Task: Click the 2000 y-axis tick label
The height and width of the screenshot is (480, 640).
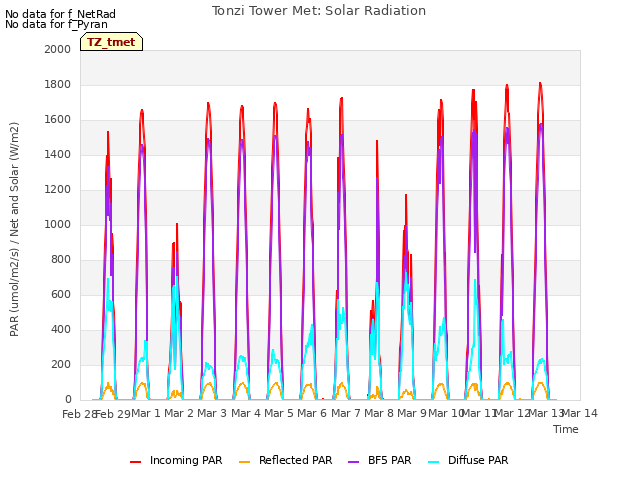Action: tap(58, 49)
